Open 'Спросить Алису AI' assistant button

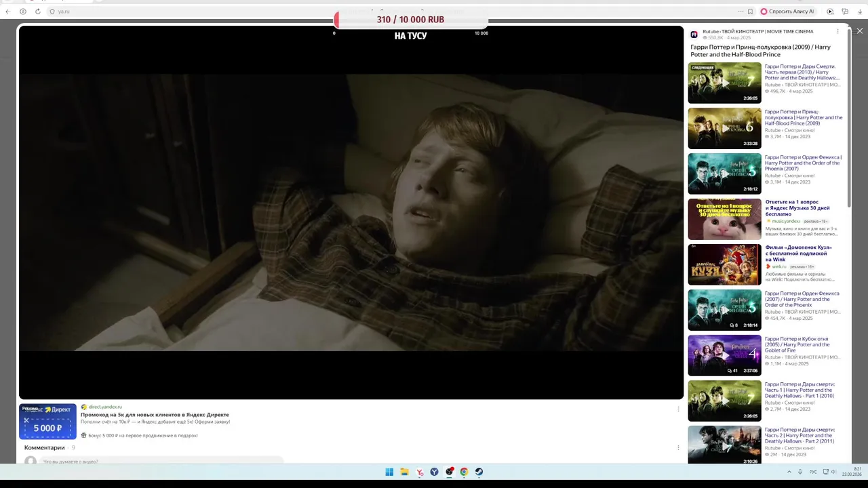[787, 12]
